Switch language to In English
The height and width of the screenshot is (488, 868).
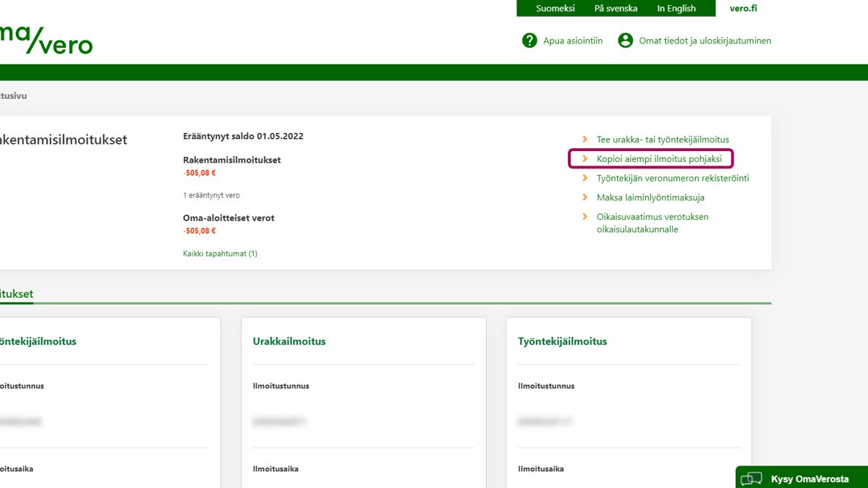click(x=676, y=9)
